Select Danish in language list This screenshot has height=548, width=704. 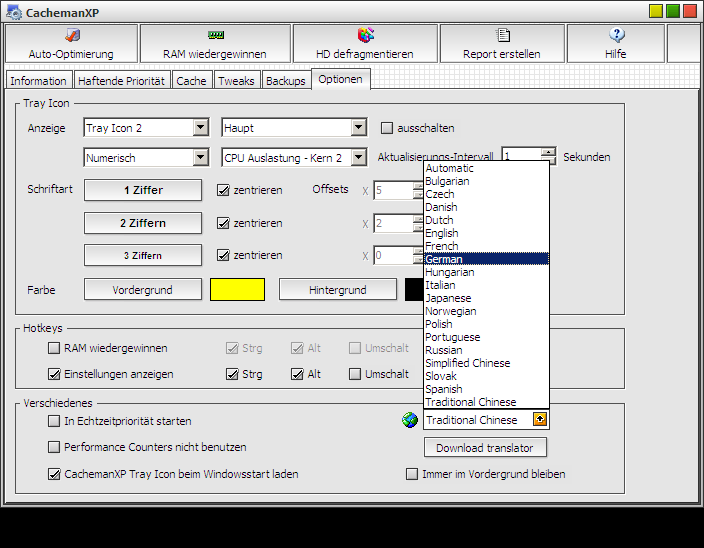486,207
